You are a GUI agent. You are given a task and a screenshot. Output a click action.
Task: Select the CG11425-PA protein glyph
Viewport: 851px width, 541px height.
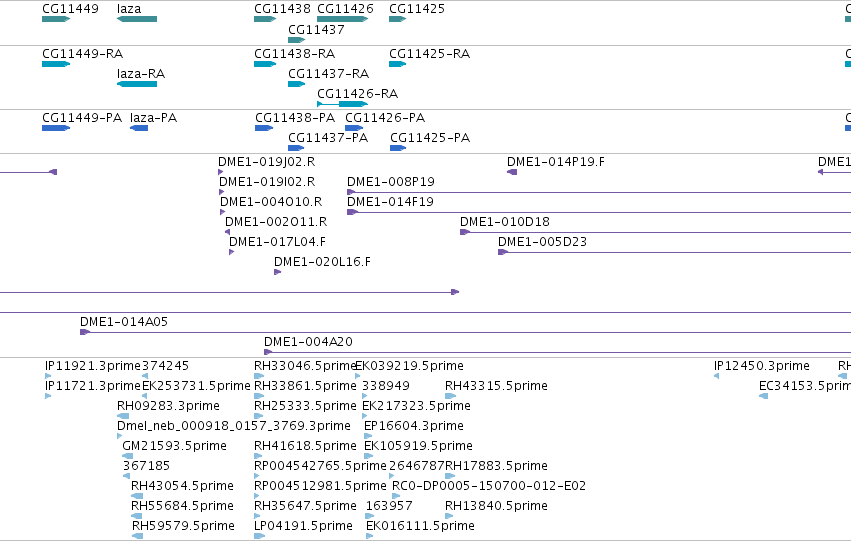[398, 148]
